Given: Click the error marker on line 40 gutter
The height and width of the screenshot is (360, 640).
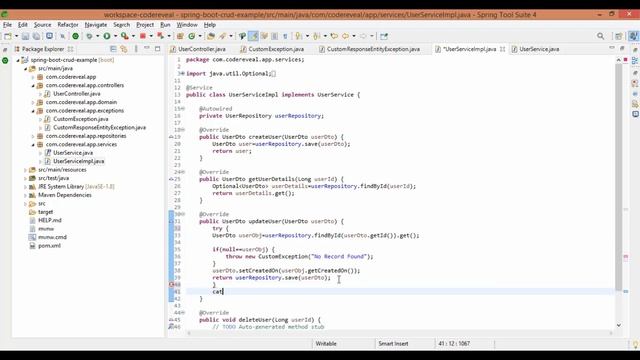Looking at the screenshot, I should coord(171,284).
